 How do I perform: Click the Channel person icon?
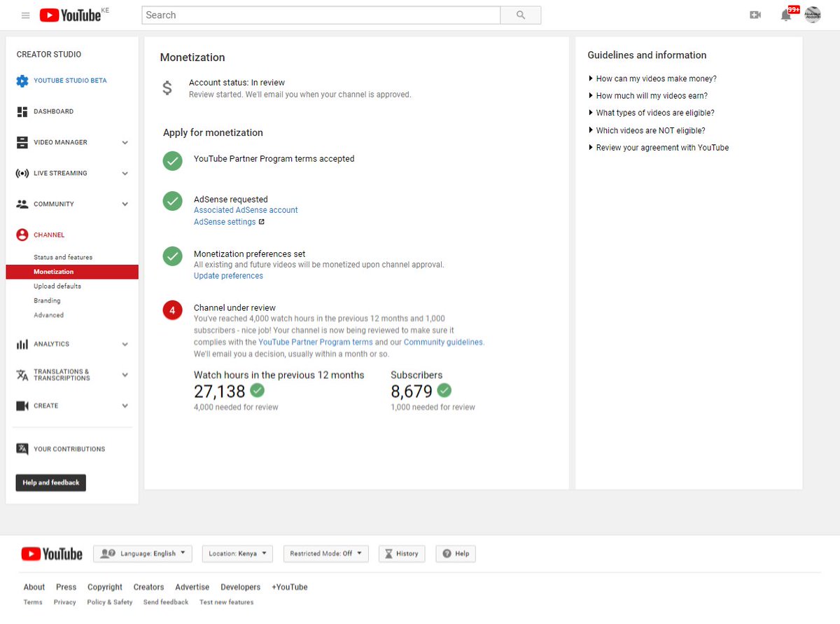(x=22, y=235)
